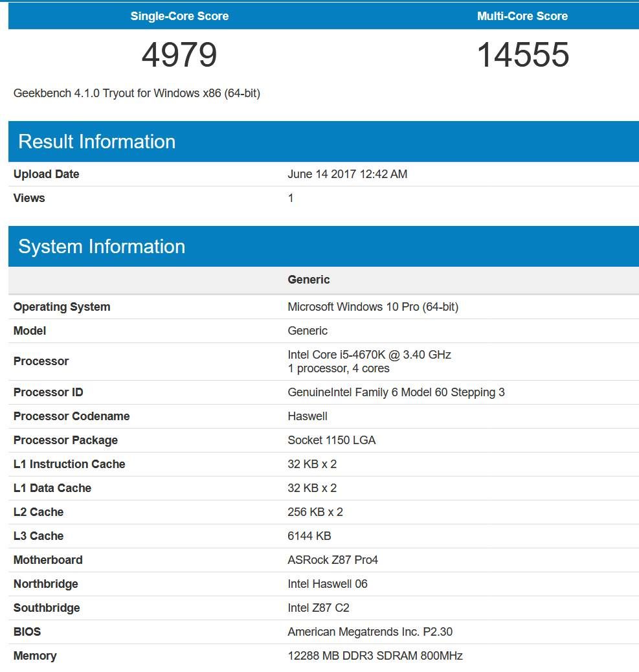This screenshot has width=639, height=672.
Task: Select American Megatrends Inc. P2.30 value
Action: coord(370,632)
